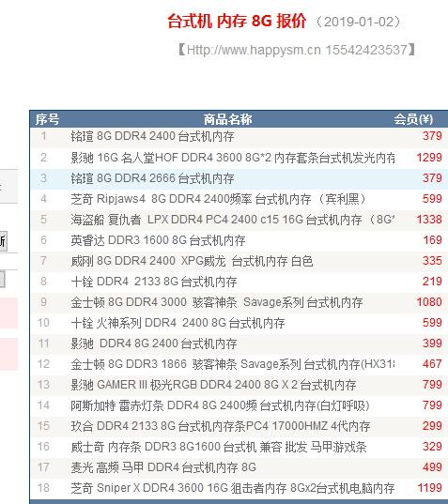Screen dimensions: 448x504
Task: Click price 399 for 影驰 DDR4 8G 2400
Action: 432,344
